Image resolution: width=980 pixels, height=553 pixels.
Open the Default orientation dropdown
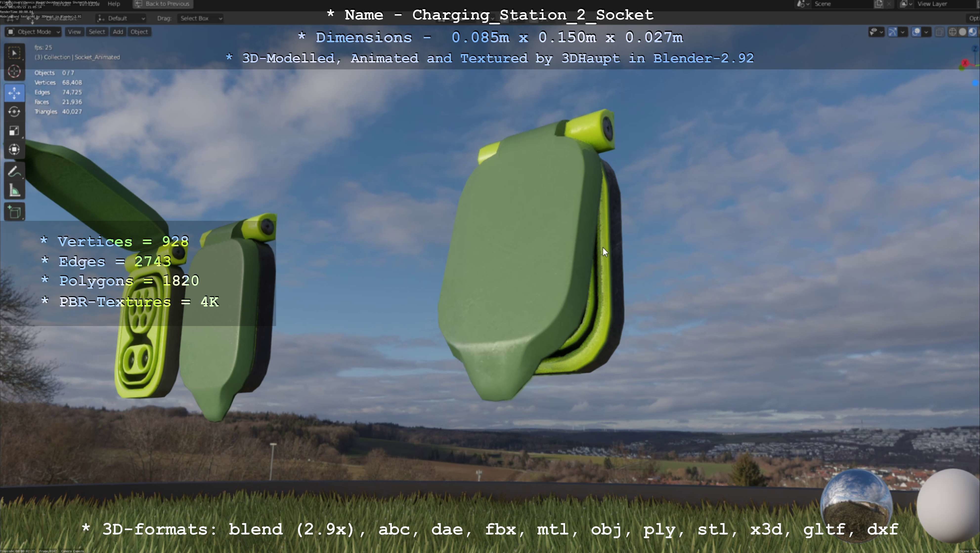[121, 18]
